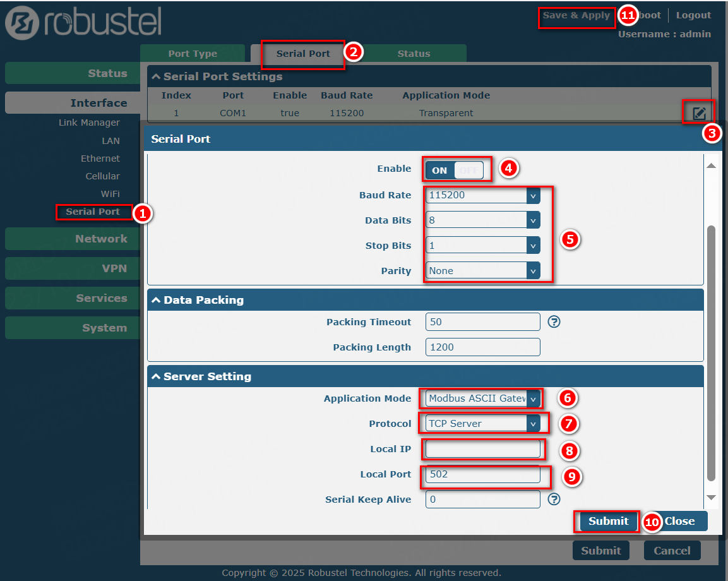Click Save & Apply at top
This screenshot has width=728, height=581.
(x=576, y=15)
